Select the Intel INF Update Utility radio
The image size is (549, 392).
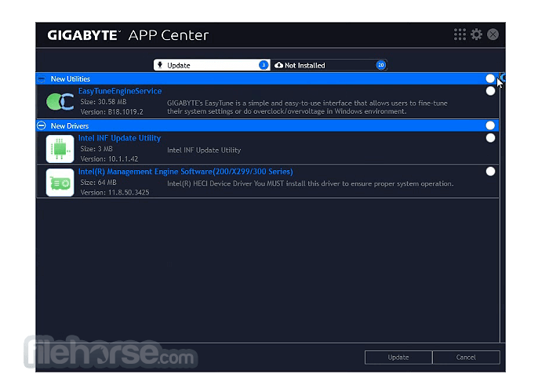pyautogui.click(x=490, y=138)
